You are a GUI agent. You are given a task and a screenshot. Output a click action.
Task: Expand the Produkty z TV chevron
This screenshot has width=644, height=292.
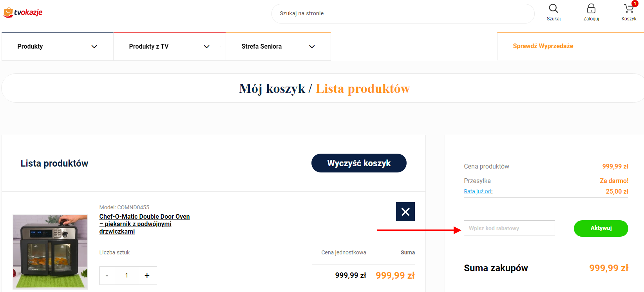pyautogui.click(x=206, y=47)
